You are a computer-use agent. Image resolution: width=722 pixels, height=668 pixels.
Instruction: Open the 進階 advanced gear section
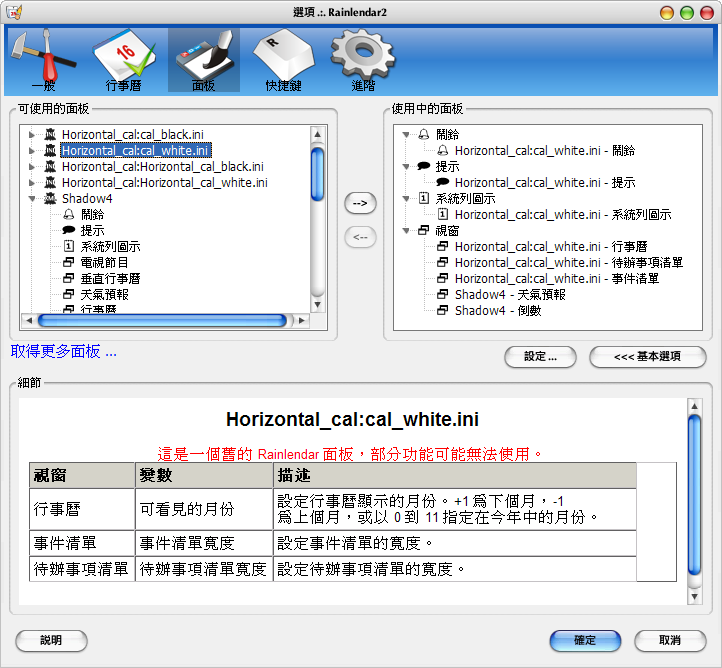coord(363,60)
